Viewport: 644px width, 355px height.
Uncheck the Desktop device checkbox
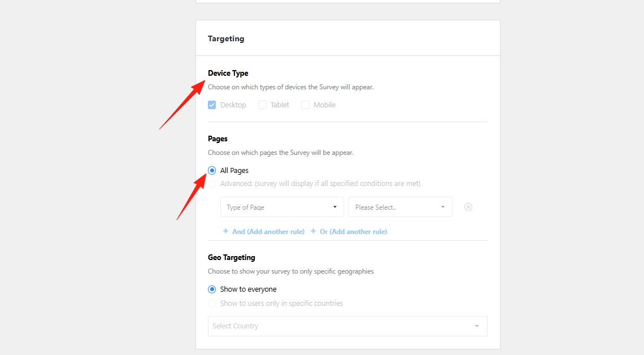[x=212, y=105]
